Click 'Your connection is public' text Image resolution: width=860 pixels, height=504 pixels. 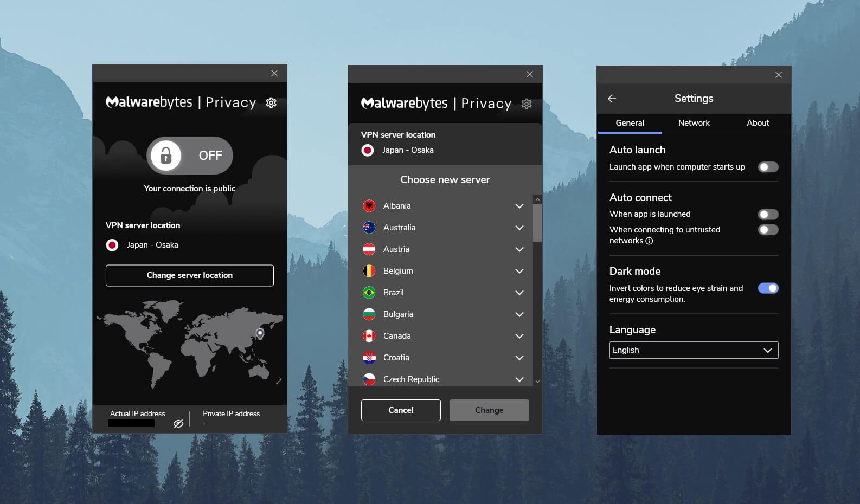189,189
